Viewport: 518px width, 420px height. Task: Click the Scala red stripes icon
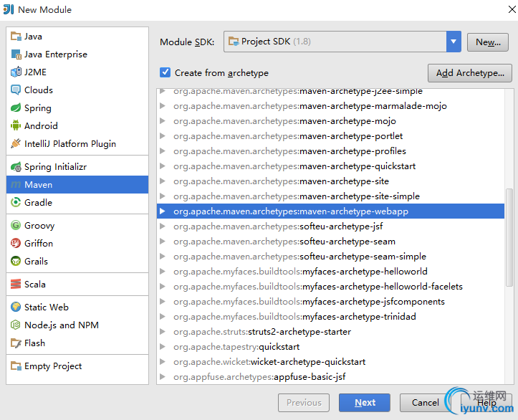16,285
